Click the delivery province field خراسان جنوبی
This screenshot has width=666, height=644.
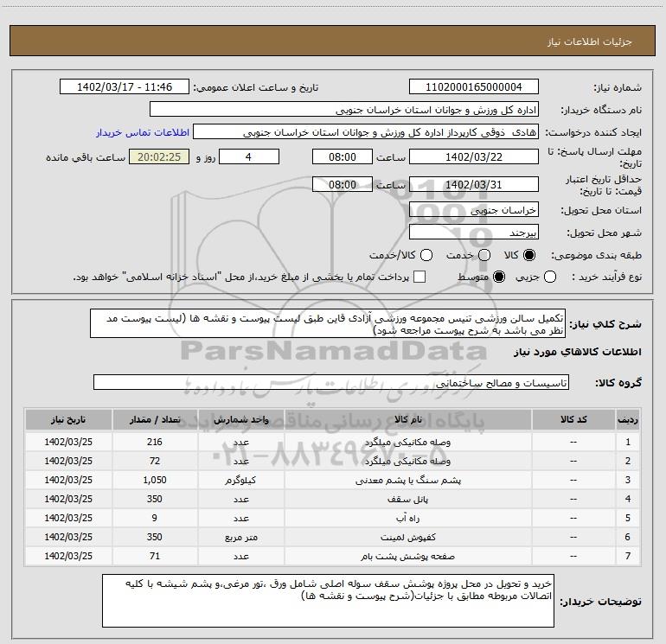tap(474, 209)
